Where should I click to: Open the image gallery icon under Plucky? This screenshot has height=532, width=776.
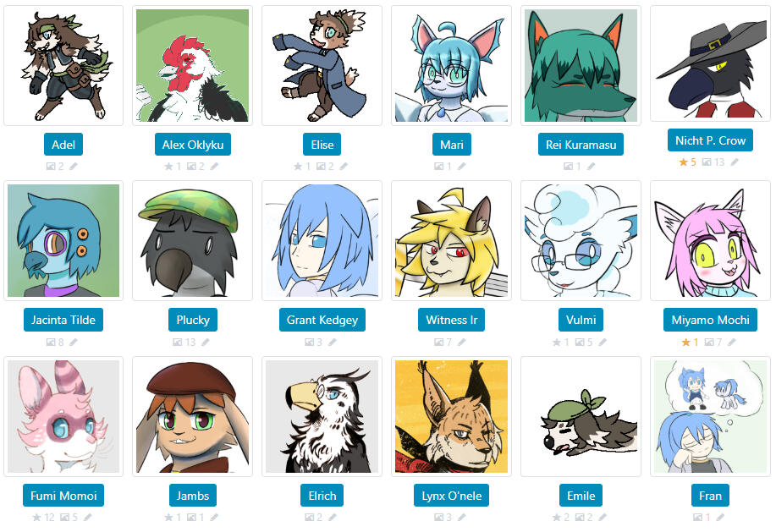click(x=177, y=343)
